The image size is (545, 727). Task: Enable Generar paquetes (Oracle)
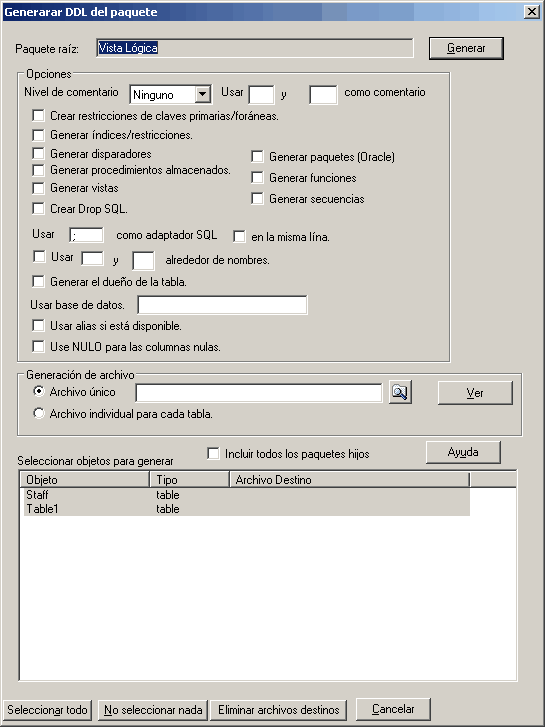pyautogui.click(x=257, y=157)
